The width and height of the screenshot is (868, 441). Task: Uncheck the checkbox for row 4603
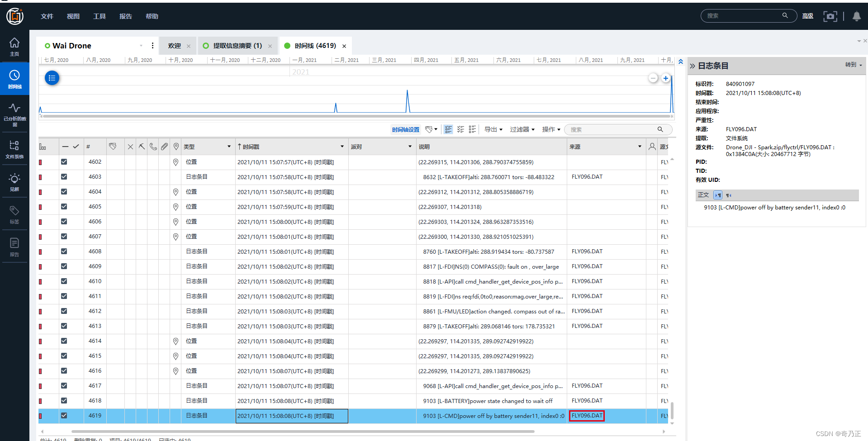pos(64,176)
